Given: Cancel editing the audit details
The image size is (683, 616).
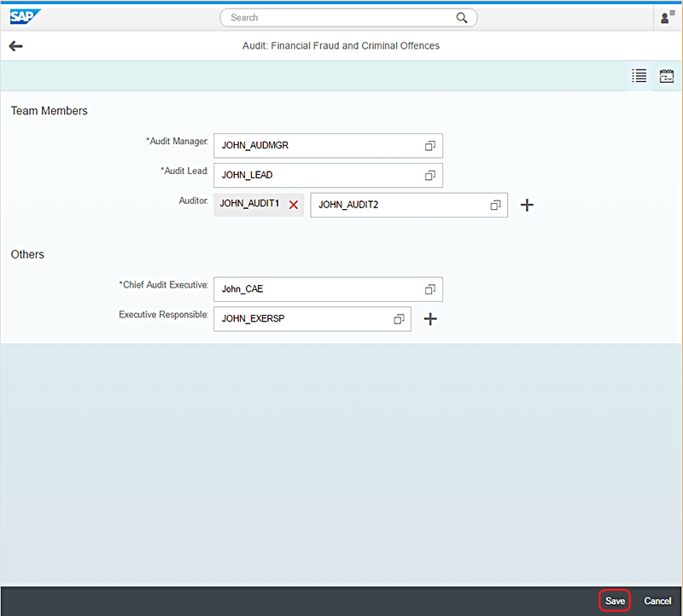Looking at the screenshot, I should tap(657, 601).
